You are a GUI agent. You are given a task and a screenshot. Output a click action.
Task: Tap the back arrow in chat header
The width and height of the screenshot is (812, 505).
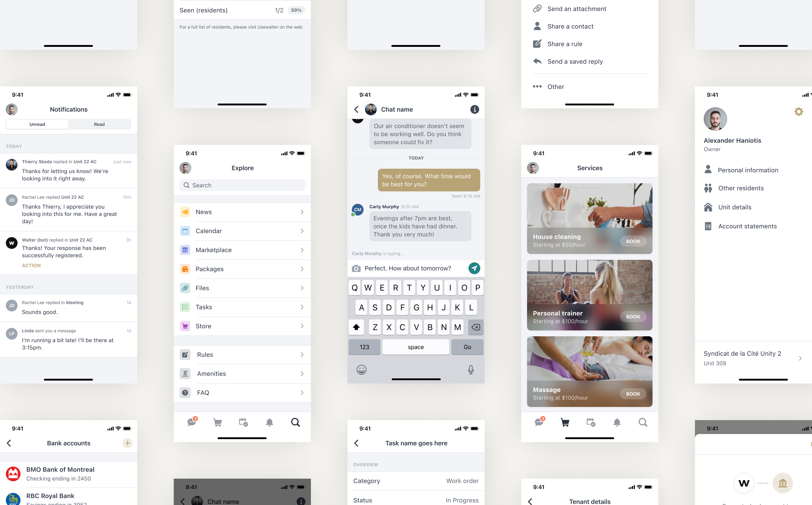point(357,109)
